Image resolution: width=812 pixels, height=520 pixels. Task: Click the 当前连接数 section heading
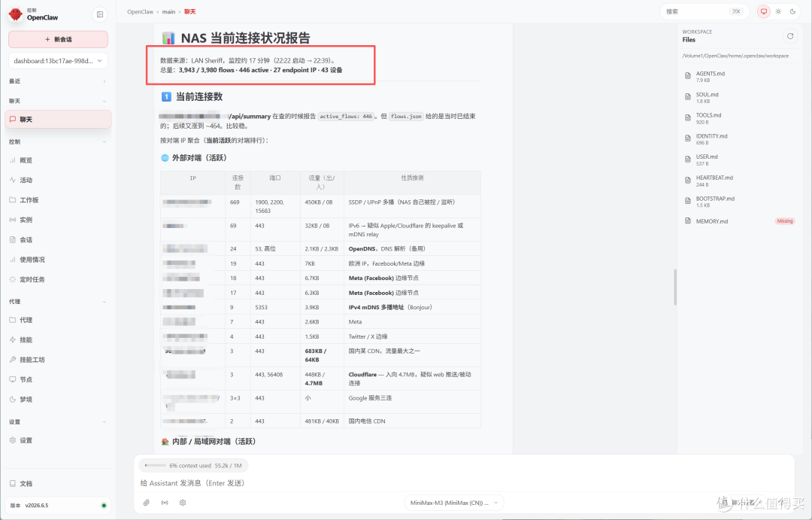(198, 96)
